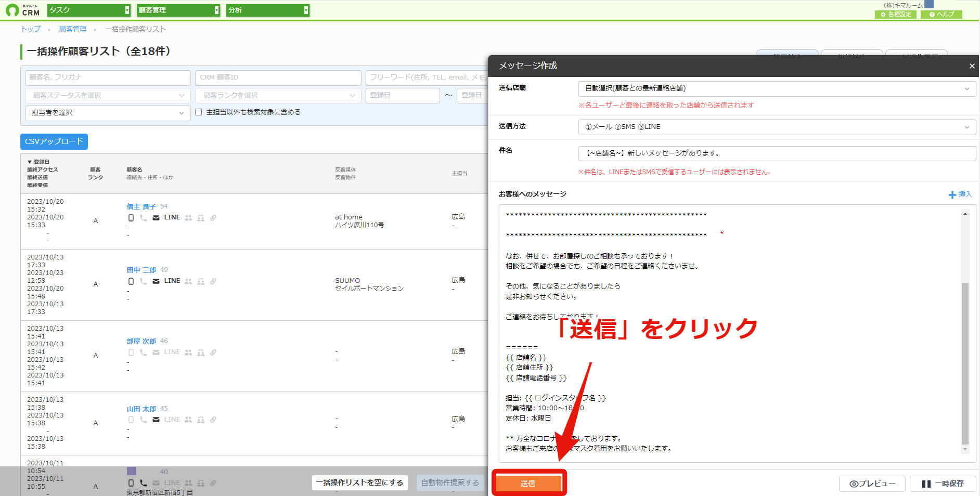Click the chain link icon for 部屋 次郎
Screen dimensions: 980x496
point(213,353)
